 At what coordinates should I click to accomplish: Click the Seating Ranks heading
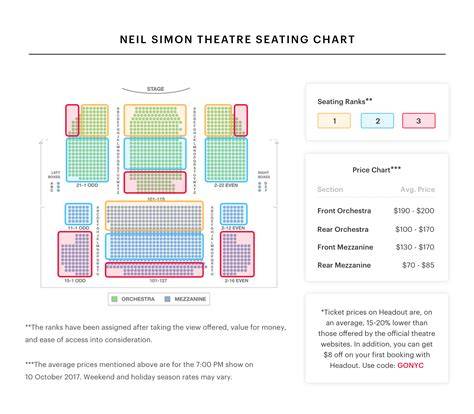345,101
